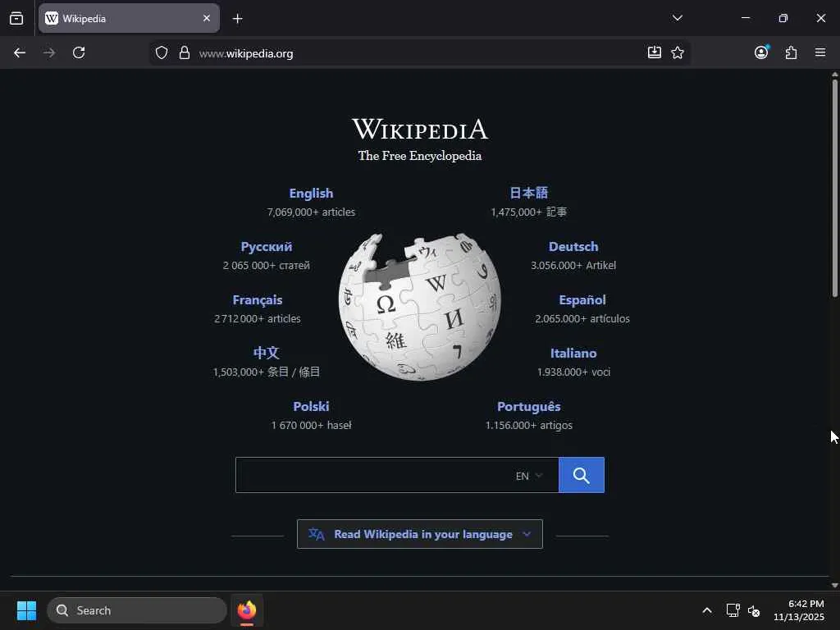Click the WIKIPEDIA wordmark heading
This screenshot has height=630, width=840.
pyautogui.click(x=420, y=129)
